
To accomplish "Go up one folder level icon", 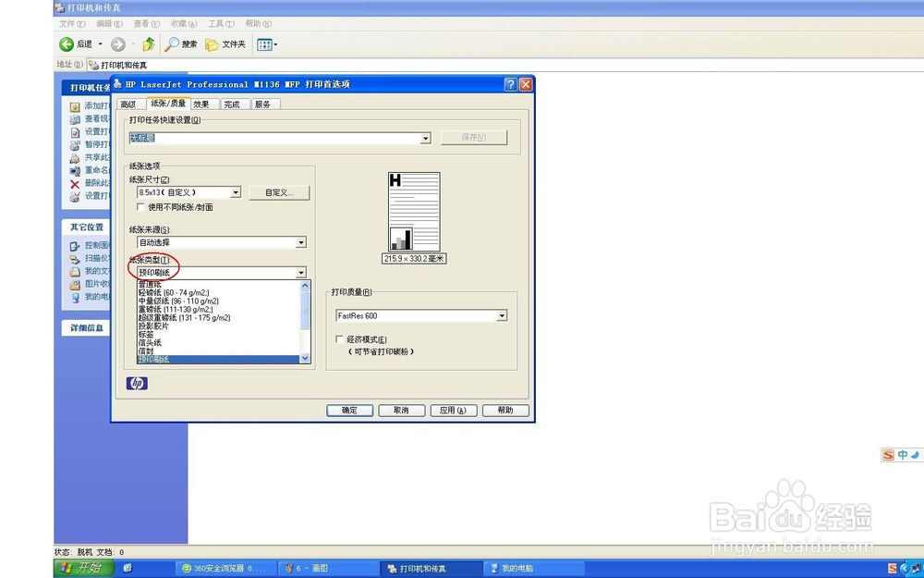I will coord(149,43).
